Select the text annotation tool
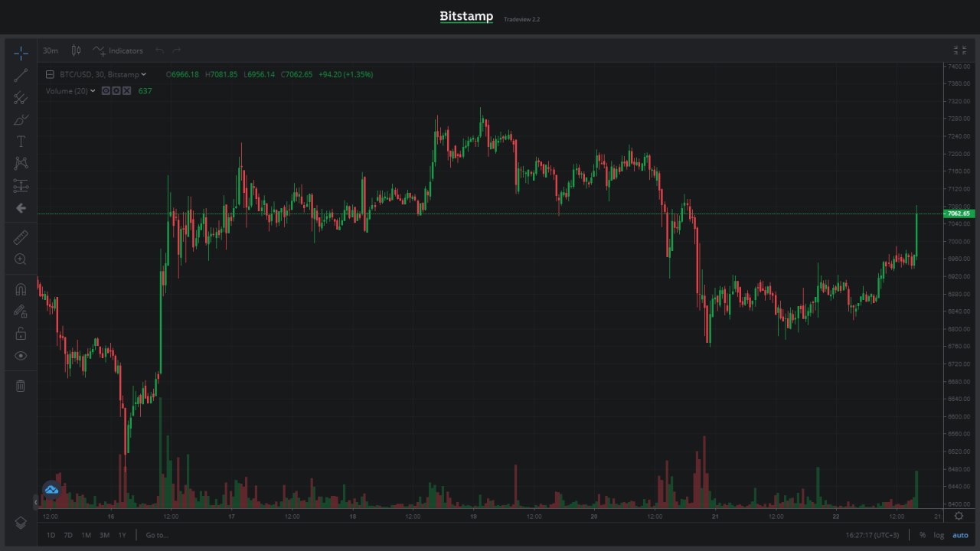Screen dimensions: 980x551 (21, 142)
